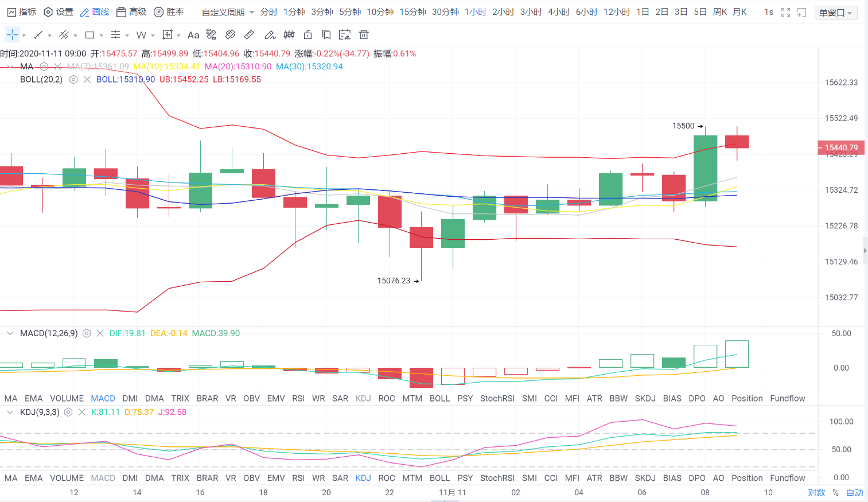Toggle 对数 logarithmic scale

click(816, 492)
